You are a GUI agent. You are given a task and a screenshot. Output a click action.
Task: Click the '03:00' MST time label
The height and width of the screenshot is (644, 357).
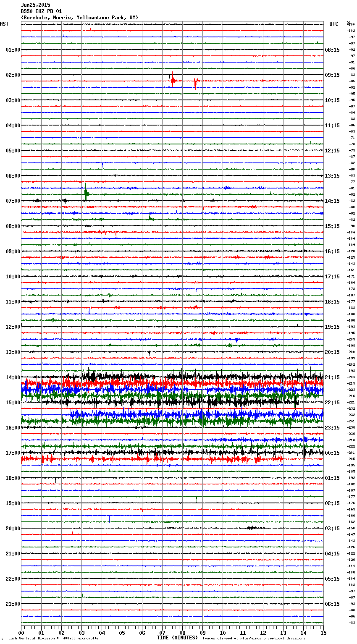pos(13,100)
